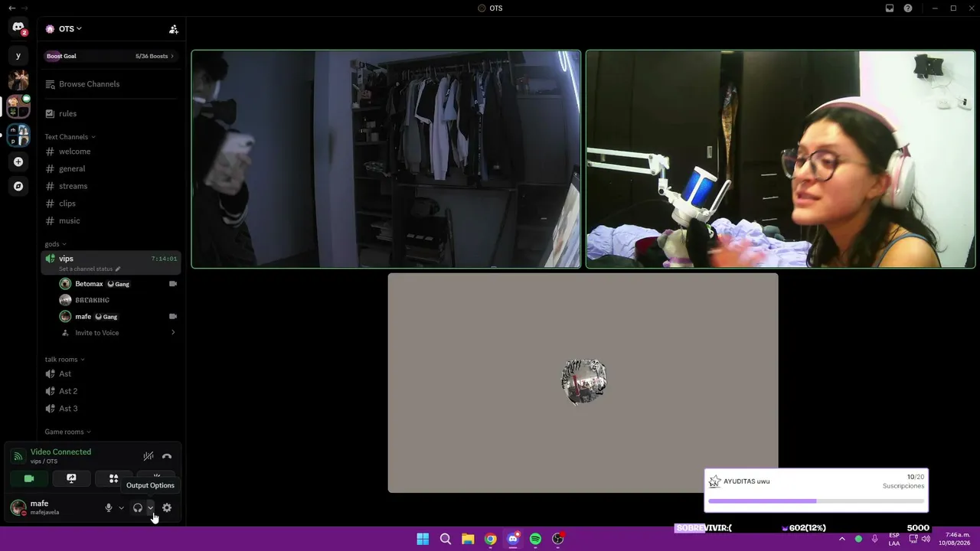Collapse Game rooms category
The image size is (980, 551).
click(x=67, y=432)
